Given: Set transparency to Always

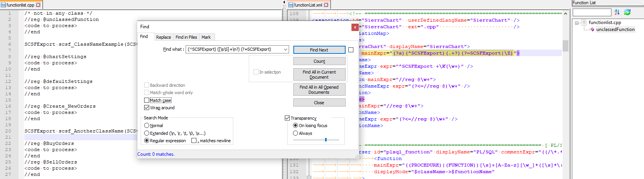Looking at the screenshot, I should point(295,133).
